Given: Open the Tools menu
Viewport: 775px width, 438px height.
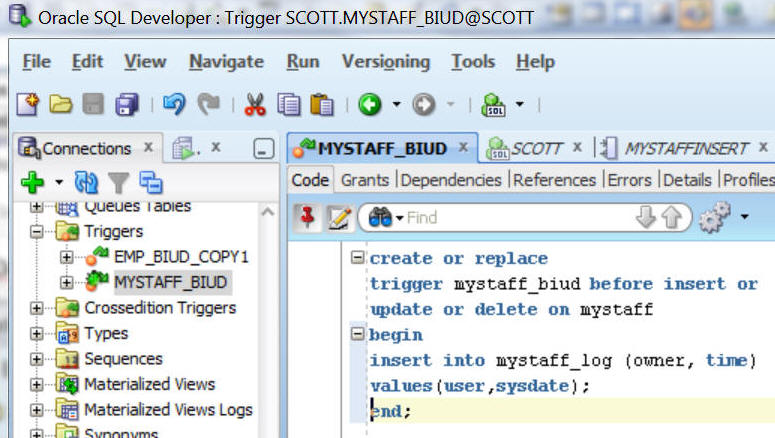Looking at the screenshot, I should (x=473, y=62).
